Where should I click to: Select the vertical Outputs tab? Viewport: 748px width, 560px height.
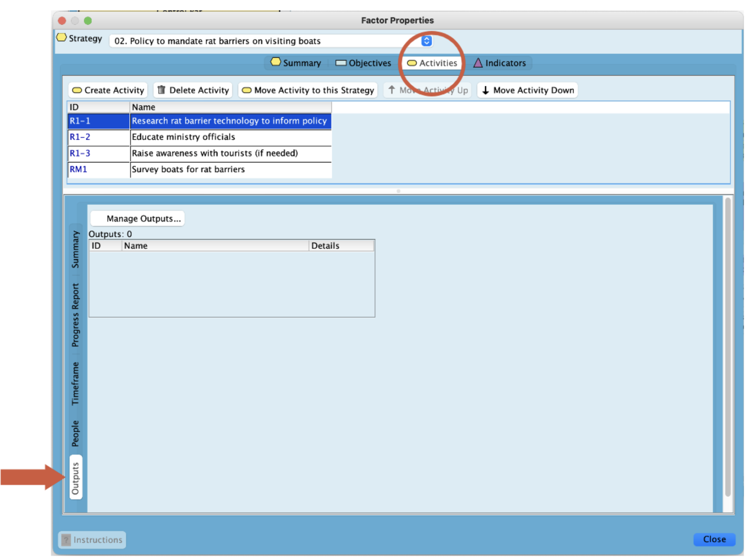point(75,478)
